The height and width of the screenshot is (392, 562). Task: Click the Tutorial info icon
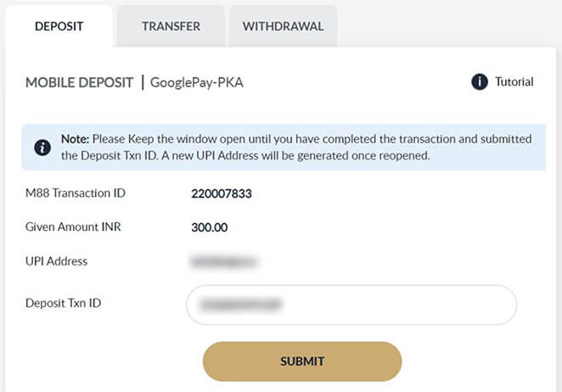480,82
